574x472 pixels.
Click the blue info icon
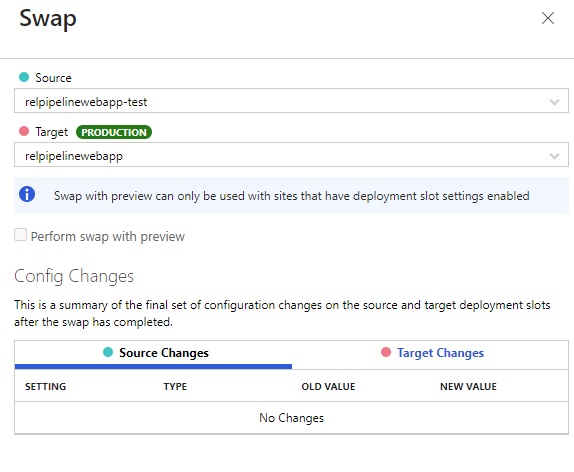click(x=27, y=194)
